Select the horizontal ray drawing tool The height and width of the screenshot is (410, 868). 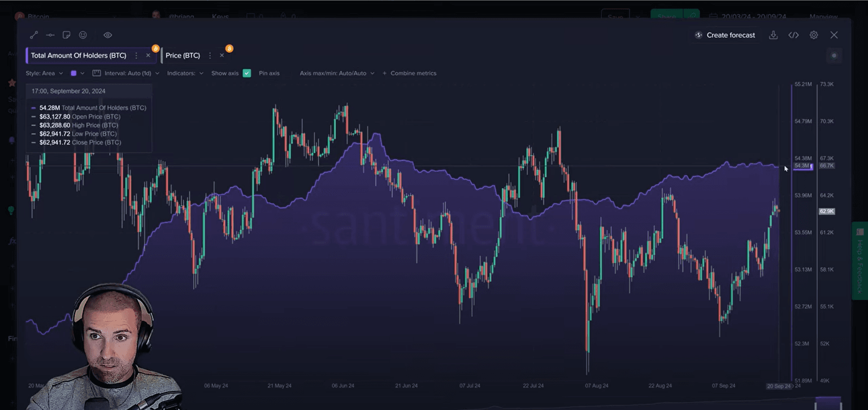tap(50, 35)
